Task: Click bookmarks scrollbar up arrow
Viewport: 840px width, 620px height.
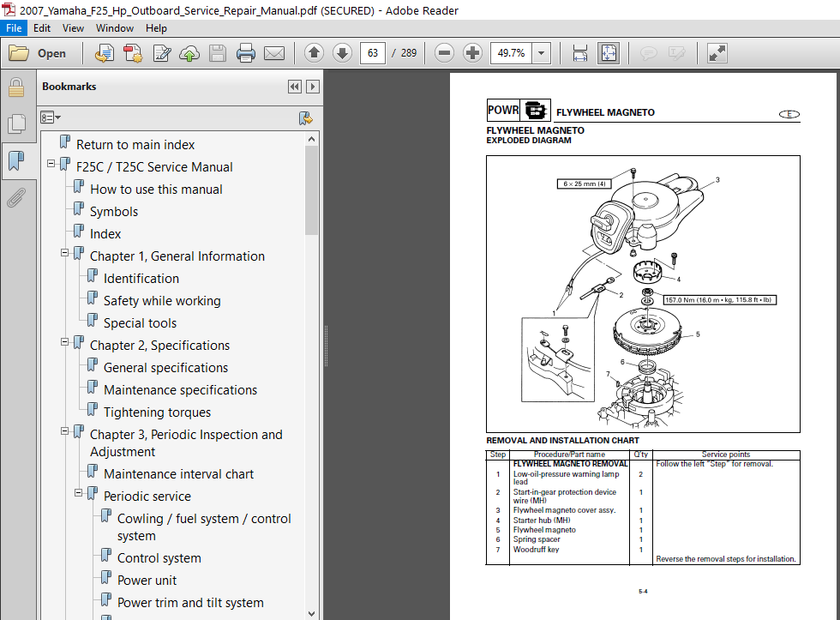Action: point(312,139)
